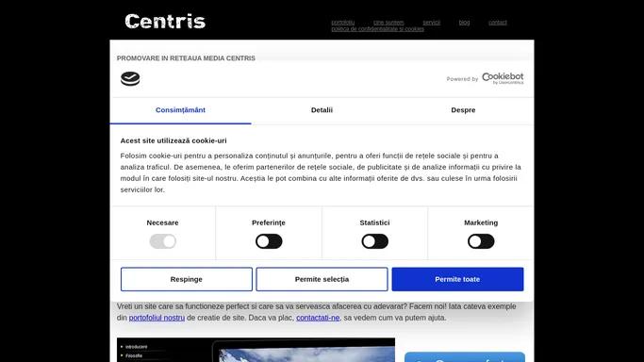
Task: Open politica de confidentialitate si cookies link
Action: tap(377, 28)
